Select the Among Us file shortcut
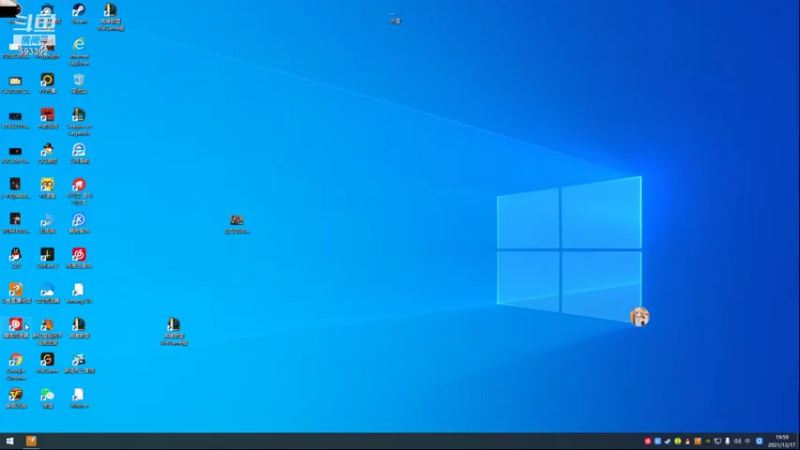The image size is (800, 450). 79,293
